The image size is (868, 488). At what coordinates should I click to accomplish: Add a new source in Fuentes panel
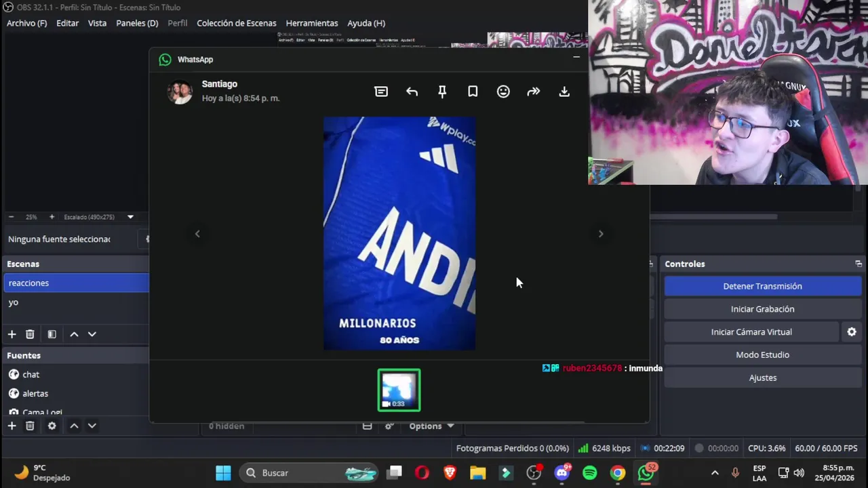[x=12, y=426]
